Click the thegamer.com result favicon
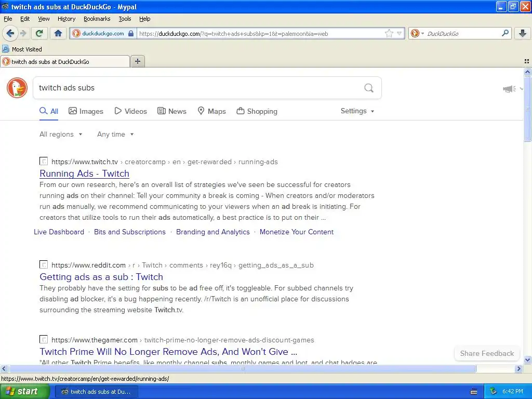 (x=44, y=339)
